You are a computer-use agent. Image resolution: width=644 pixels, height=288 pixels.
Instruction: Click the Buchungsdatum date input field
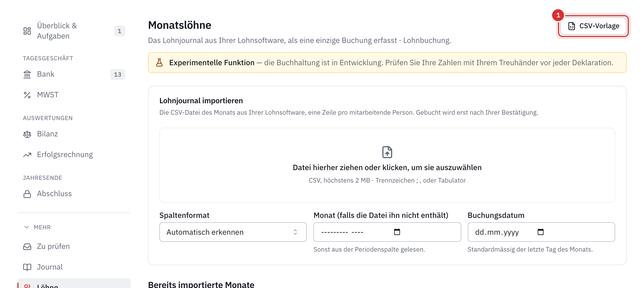tap(541, 232)
